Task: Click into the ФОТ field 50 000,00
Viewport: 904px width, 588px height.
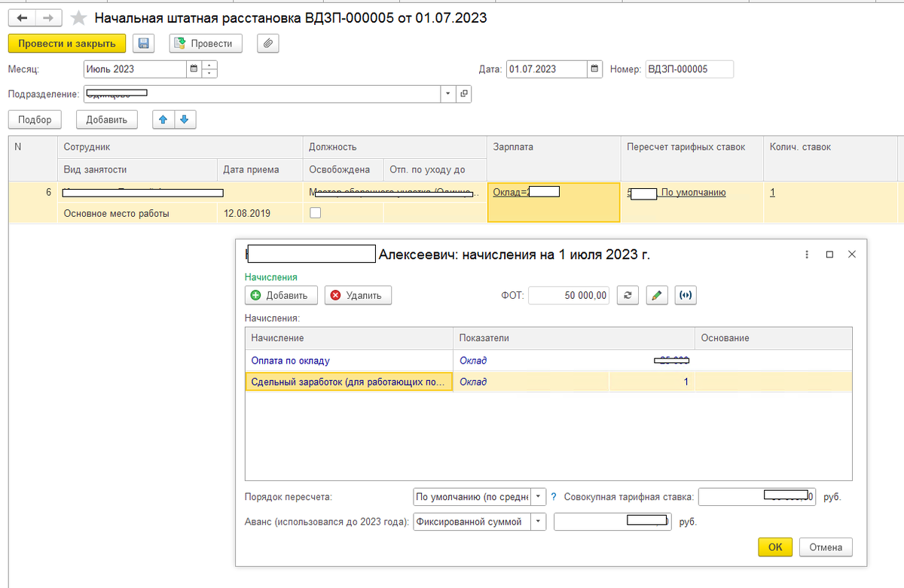Action: [x=569, y=296]
